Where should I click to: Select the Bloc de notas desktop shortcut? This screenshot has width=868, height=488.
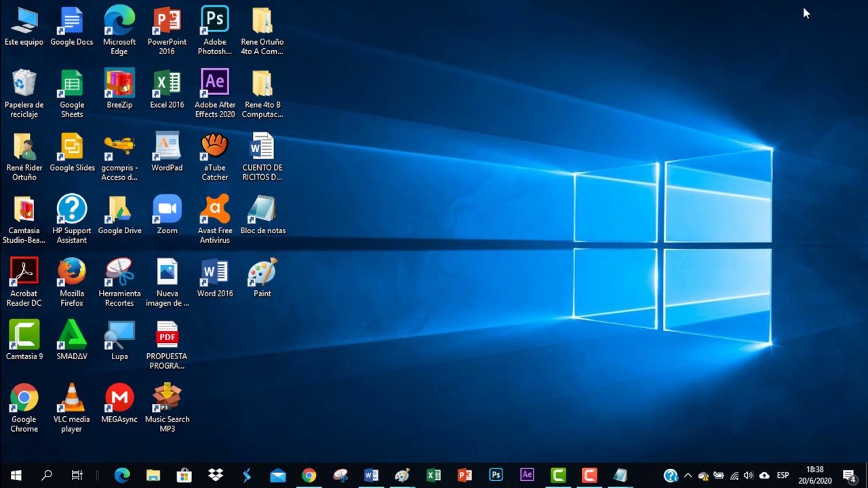click(x=262, y=216)
